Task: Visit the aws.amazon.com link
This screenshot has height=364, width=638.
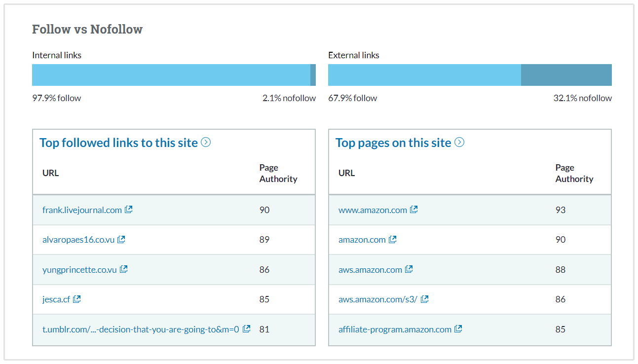Action: [x=370, y=270]
